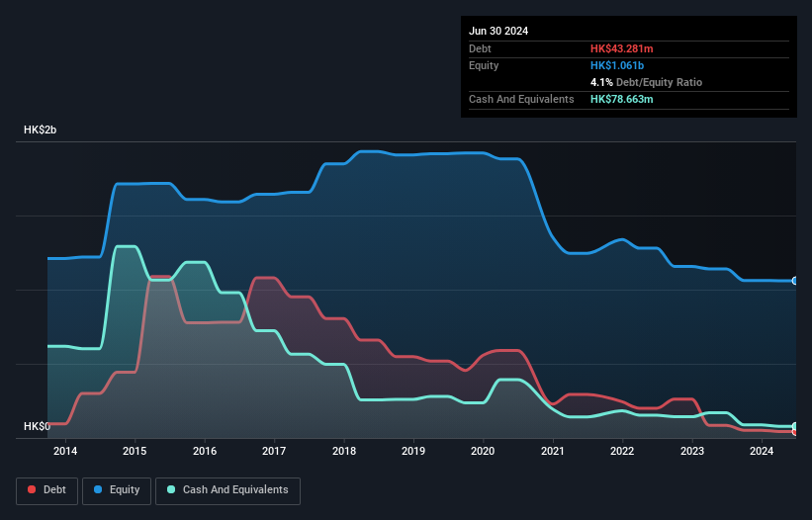
Task: Click the 2014 x-axis label
Action: 65,451
